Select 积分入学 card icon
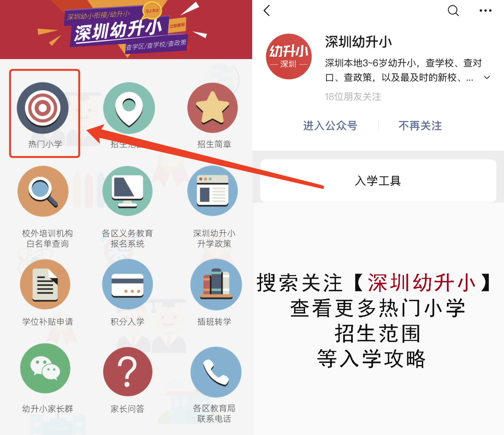This screenshot has width=504, height=435. [x=128, y=284]
